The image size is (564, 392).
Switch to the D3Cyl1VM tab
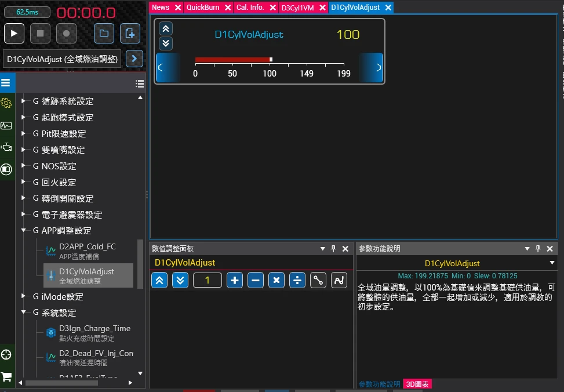(297, 8)
